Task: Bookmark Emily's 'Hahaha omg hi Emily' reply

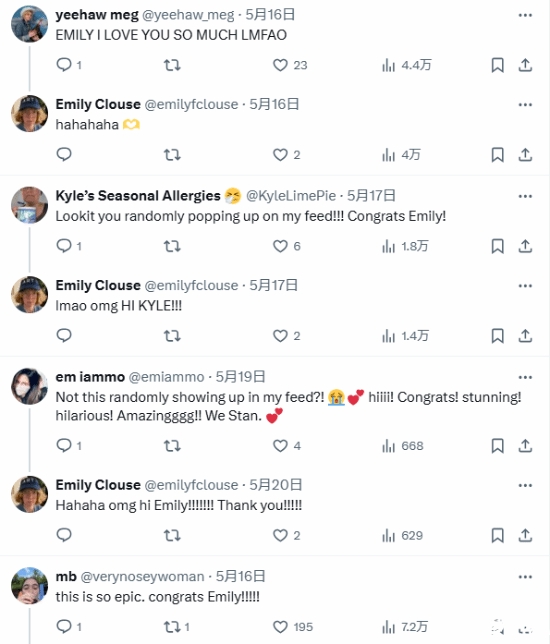Action: [x=497, y=536]
